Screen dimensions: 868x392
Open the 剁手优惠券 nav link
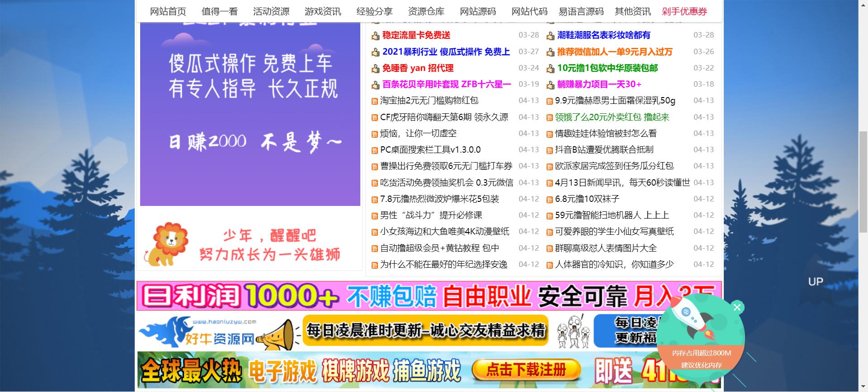pos(684,11)
